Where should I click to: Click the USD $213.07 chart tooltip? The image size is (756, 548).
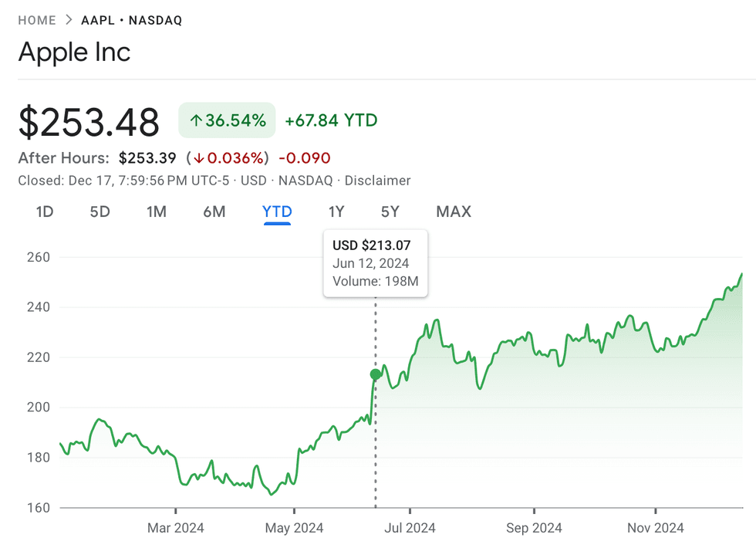tap(376, 263)
